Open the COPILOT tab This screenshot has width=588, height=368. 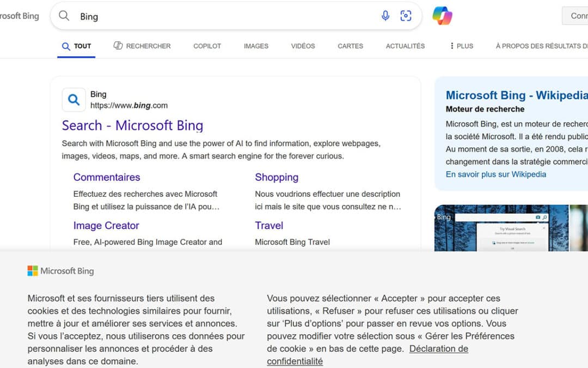(207, 46)
